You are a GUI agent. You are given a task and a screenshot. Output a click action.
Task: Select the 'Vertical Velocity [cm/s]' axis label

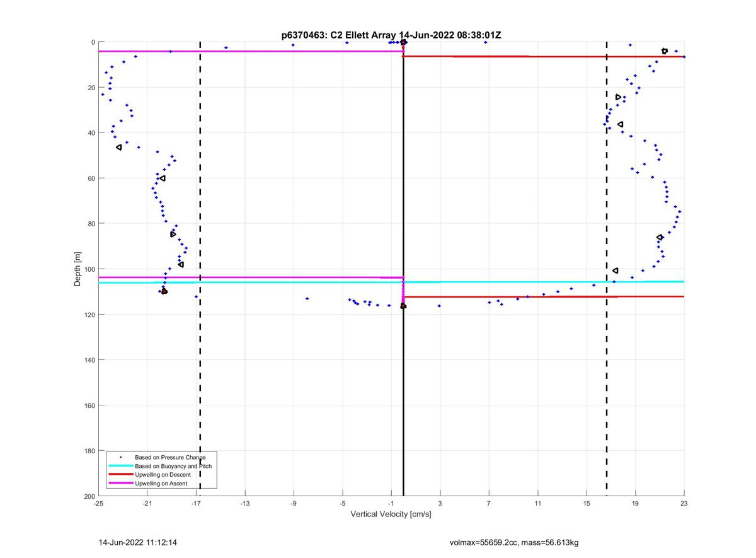[391, 514]
